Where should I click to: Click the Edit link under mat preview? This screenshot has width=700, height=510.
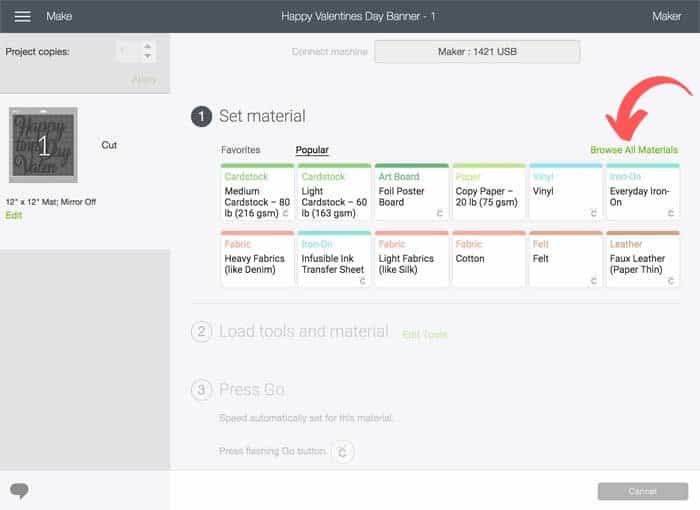point(14,215)
